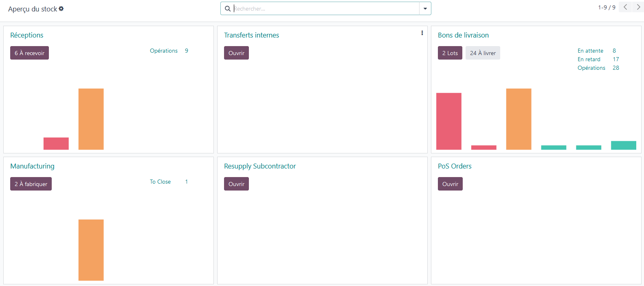Click the orange bar in Réceptions chart
The height and width of the screenshot is (286, 644).
(91, 119)
